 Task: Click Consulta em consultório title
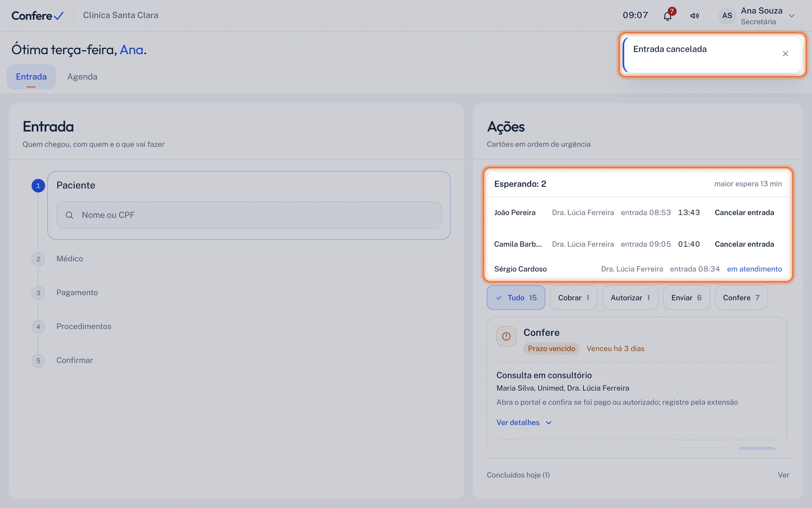point(544,375)
